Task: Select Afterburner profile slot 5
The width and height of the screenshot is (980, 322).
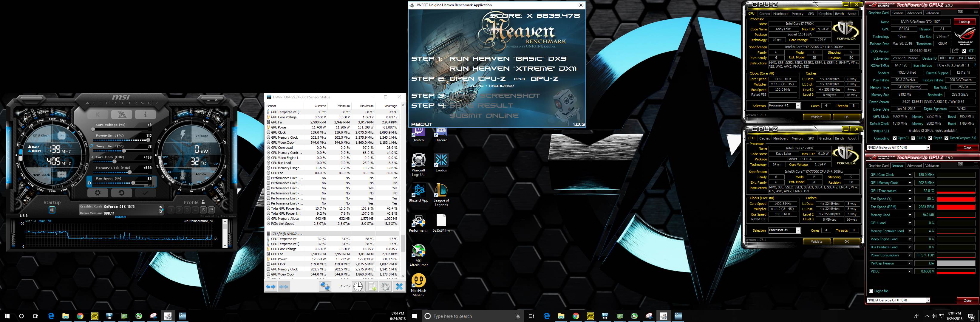Action: [203, 210]
